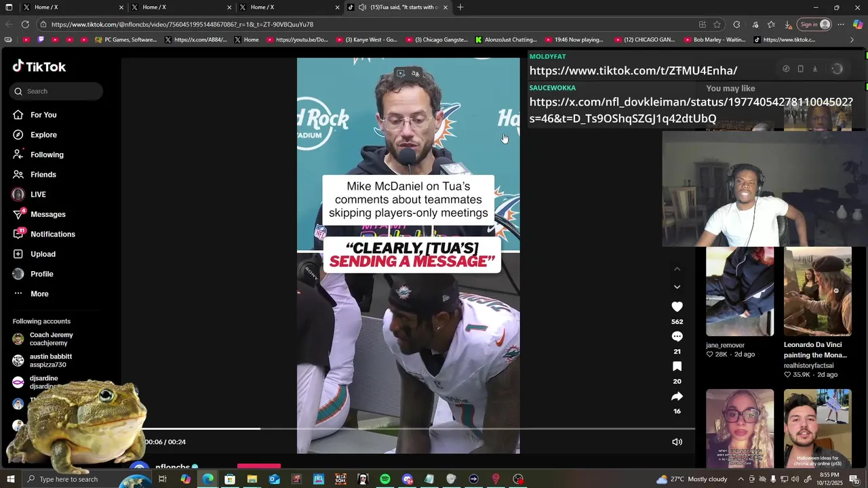Open PC Games, Software bookmark
Viewport: 868px width, 488px height.
(x=125, y=40)
